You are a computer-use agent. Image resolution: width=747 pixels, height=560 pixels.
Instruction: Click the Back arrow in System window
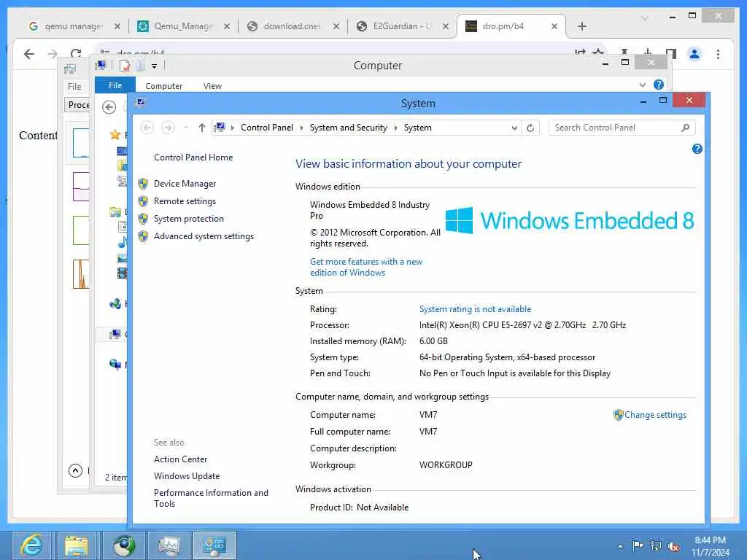coord(147,128)
